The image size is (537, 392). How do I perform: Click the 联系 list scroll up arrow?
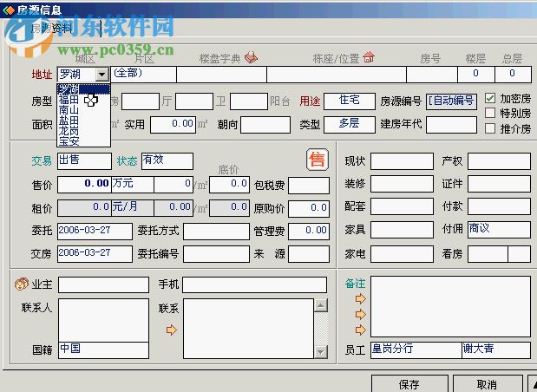click(321, 305)
